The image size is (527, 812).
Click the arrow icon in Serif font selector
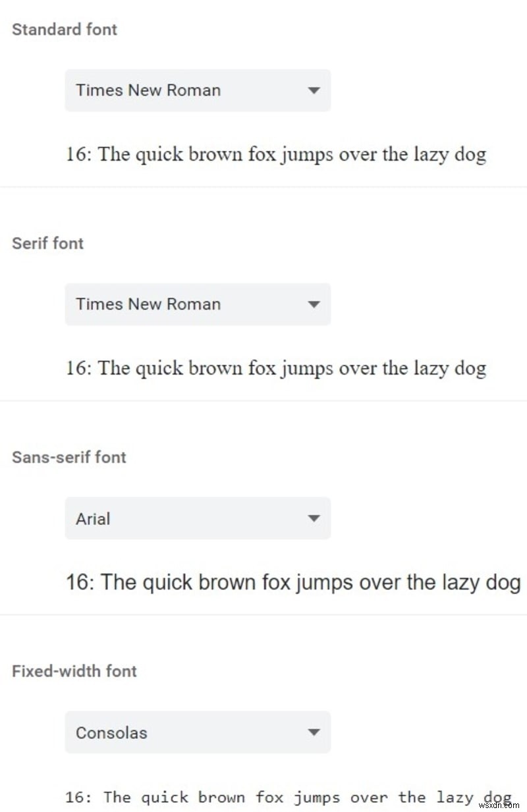click(x=314, y=304)
